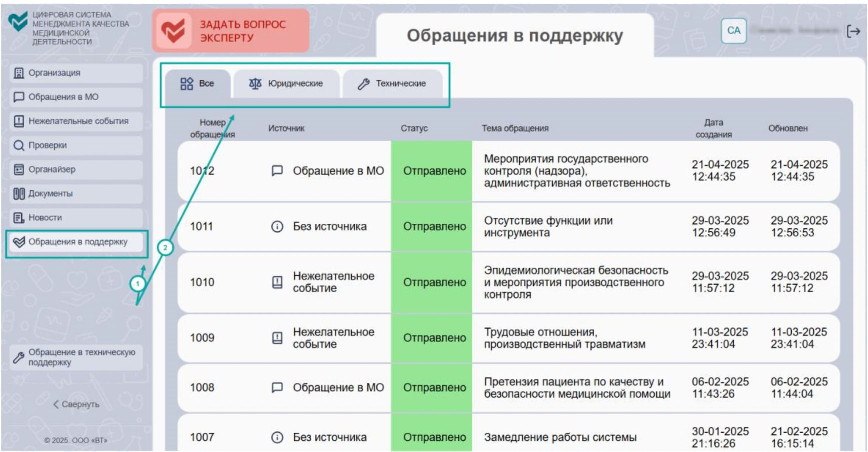Click the Статус column header

tap(414, 128)
